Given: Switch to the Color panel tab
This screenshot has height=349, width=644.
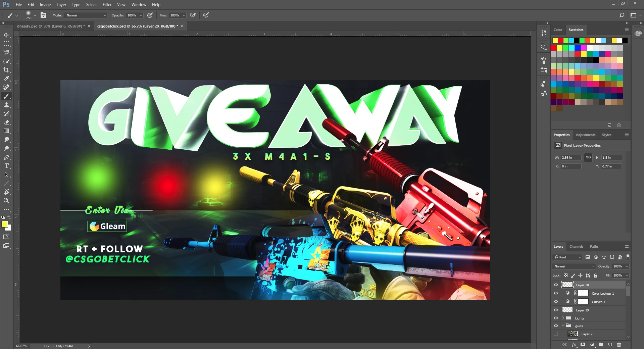Looking at the screenshot, I should click(x=558, y=30).
